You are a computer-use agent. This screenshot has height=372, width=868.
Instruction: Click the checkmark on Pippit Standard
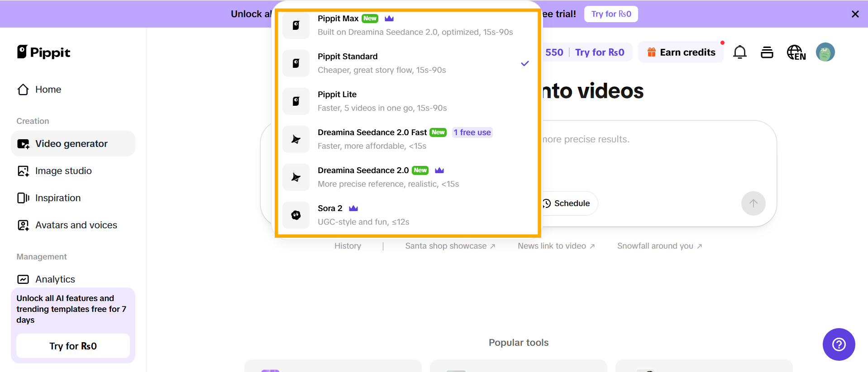tap(525, 63)
